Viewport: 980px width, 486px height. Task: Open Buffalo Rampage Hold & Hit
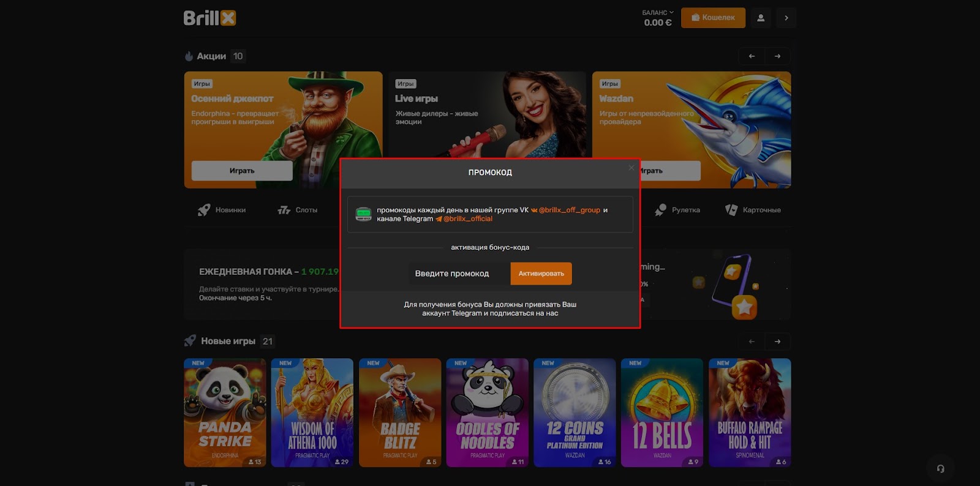(x=750, y=413)
